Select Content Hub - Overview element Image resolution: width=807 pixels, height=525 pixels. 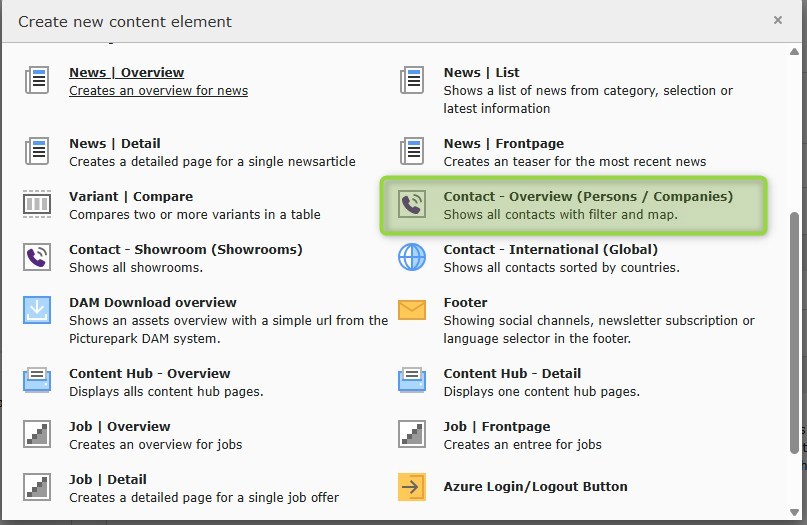[x=149, y=374]
